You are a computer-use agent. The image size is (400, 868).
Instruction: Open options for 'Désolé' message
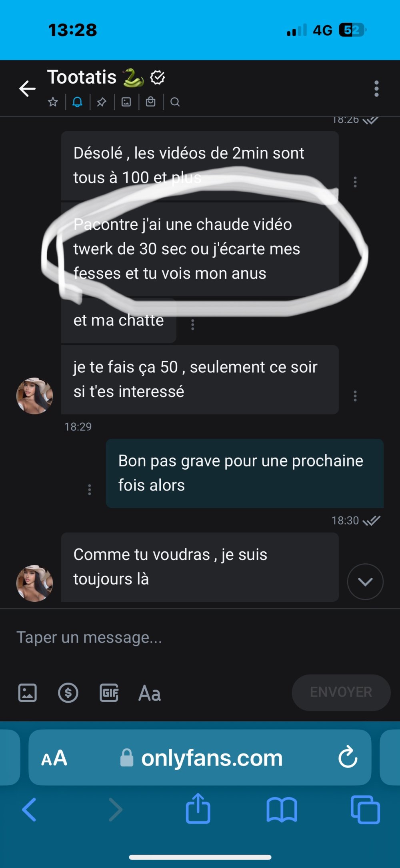[355, 182]
